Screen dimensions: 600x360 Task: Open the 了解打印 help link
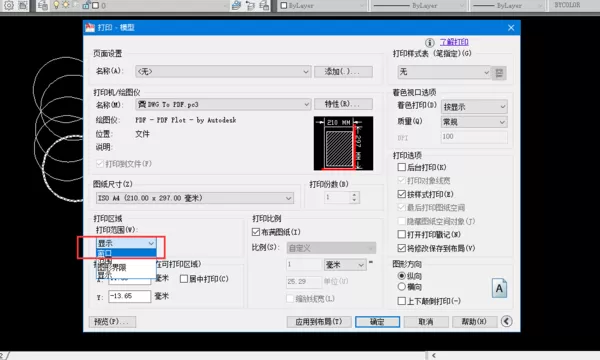[x=454, y=42]
